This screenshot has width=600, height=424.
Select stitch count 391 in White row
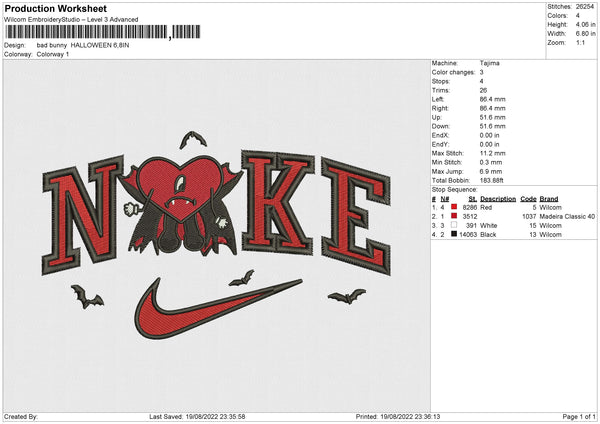pyautogui.click(x=471, y=226)
